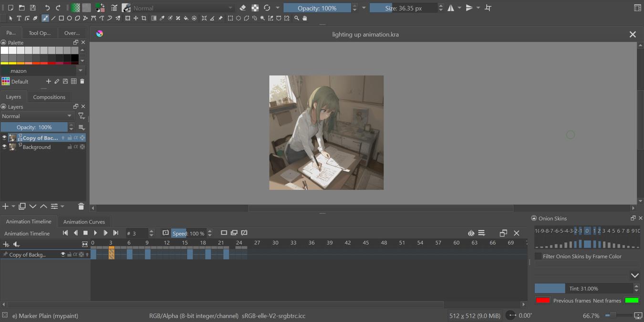Toggle alpha lock on the Background layer
This screenshot has width=644, height=322.
[76, 147]
